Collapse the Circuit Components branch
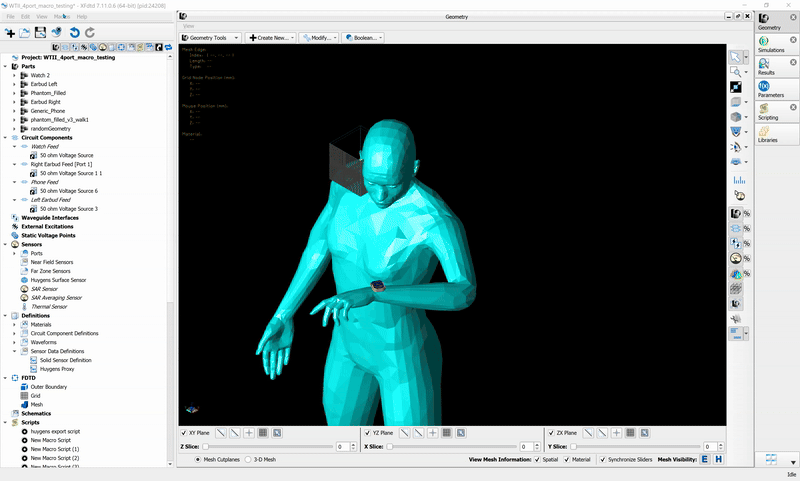 click(x=6, y=138)
